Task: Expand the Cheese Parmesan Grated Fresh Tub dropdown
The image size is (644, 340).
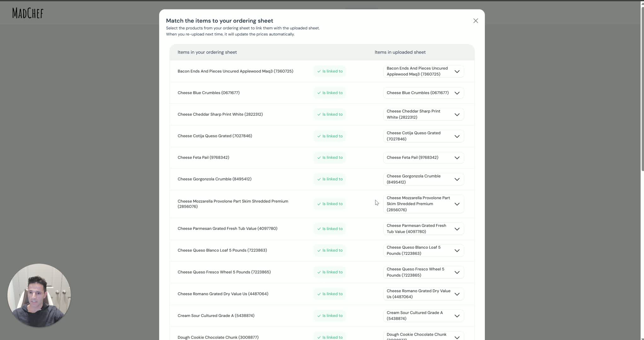Action: (423, 229)
